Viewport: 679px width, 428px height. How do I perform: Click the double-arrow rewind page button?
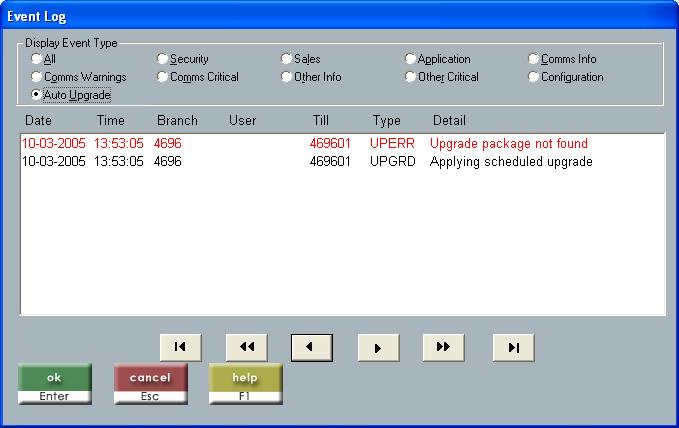[246, 347]
